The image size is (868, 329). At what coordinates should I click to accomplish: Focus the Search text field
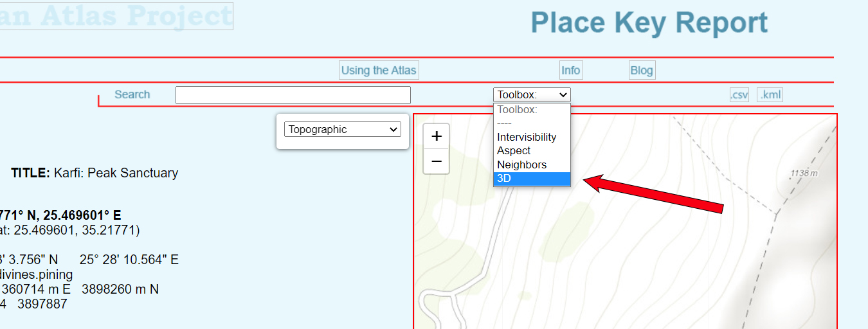point(293,95)
